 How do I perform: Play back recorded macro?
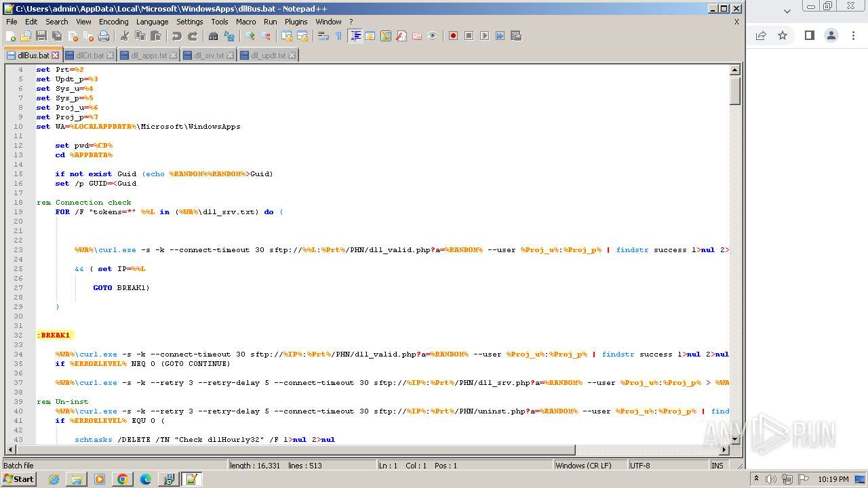point(484,36)
